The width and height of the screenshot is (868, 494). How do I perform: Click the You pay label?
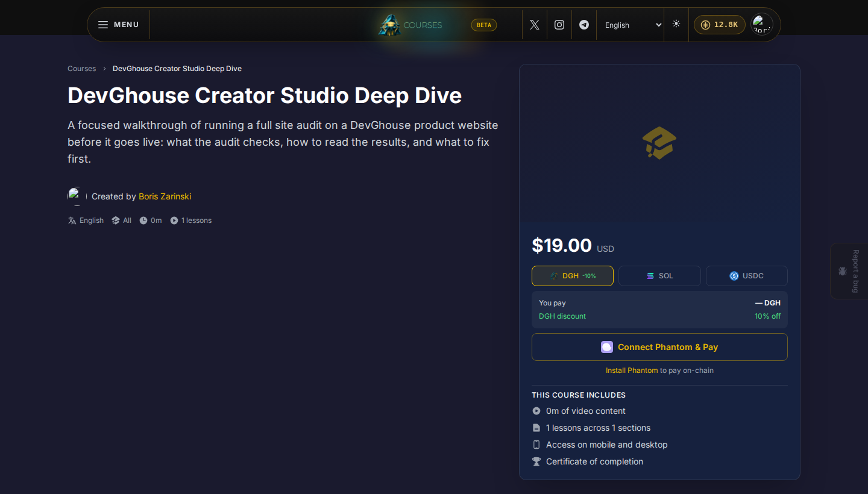click(552, 303)
